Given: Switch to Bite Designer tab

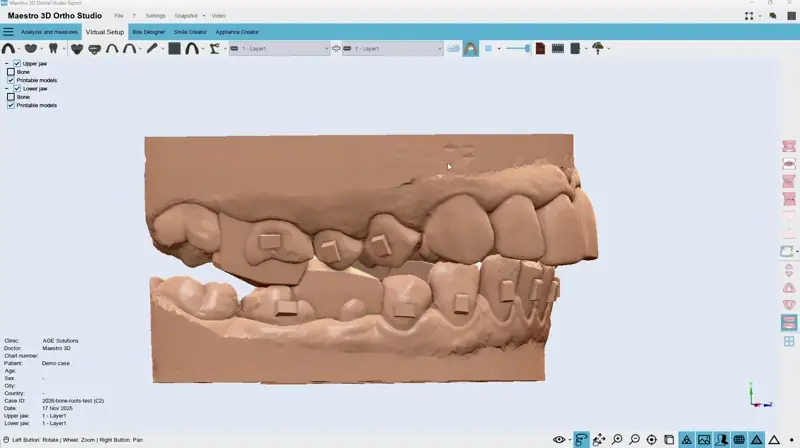Looking at the screenshot, I should pyautogui.click(x=148, y=32).
